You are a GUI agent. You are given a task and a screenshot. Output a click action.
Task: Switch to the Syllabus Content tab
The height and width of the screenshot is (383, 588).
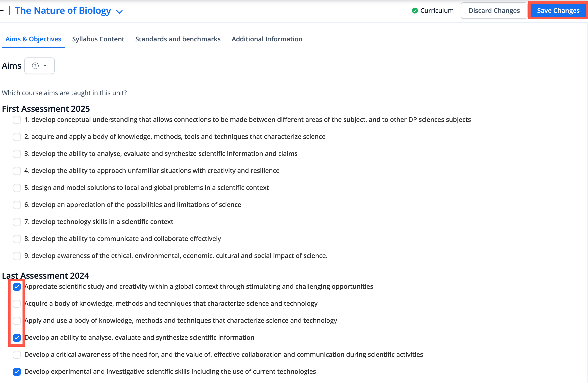[x=98, y=39]
